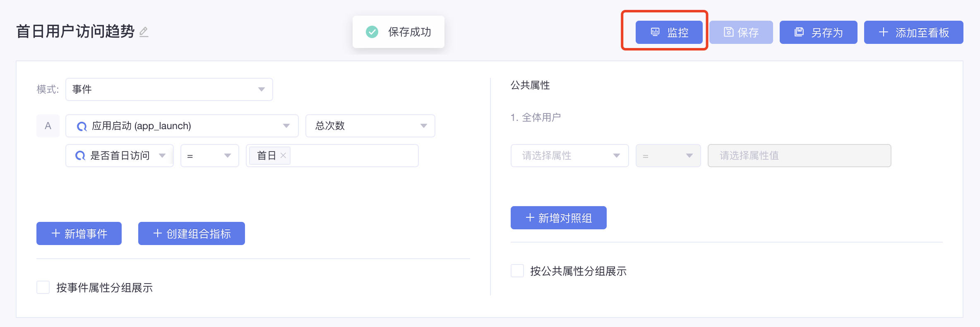
Task: Click the 新增事件 button
Action: pos(79,233)
